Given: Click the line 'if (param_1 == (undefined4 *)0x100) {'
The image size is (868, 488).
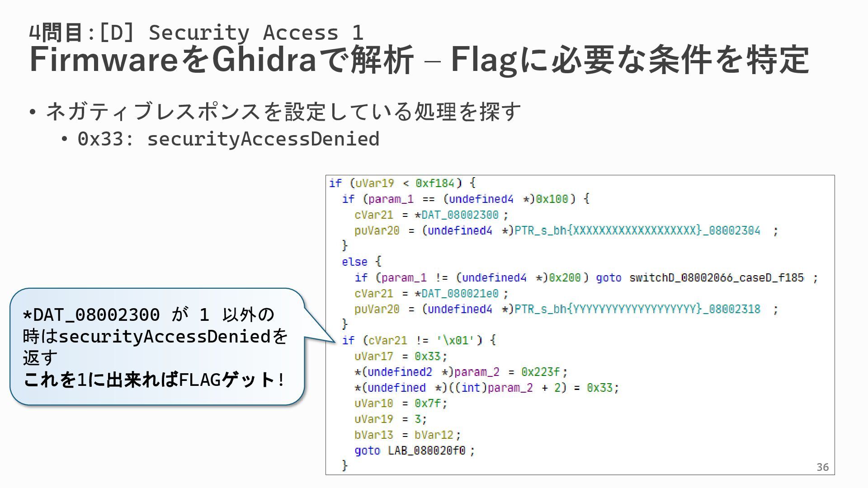Looking at the screenshot, I should 466,199.
